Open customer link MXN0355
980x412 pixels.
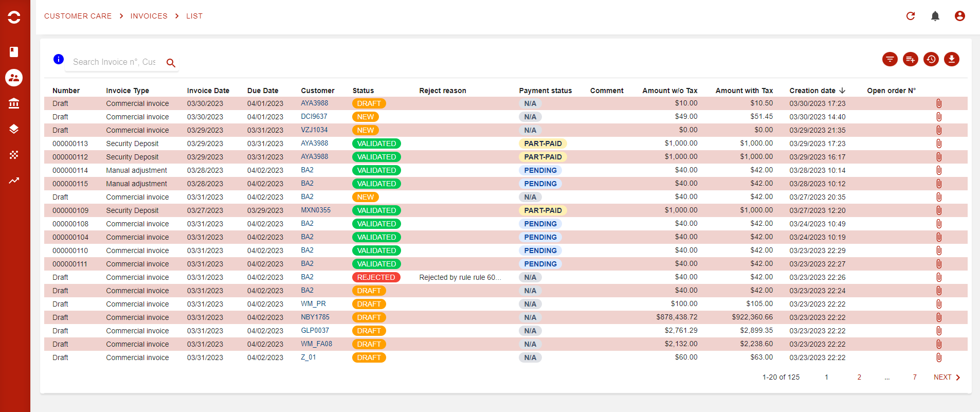coord(315,210)
